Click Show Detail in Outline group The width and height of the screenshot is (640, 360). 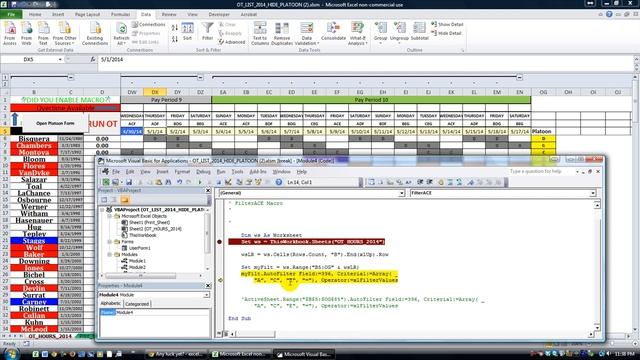click(447, 24)
